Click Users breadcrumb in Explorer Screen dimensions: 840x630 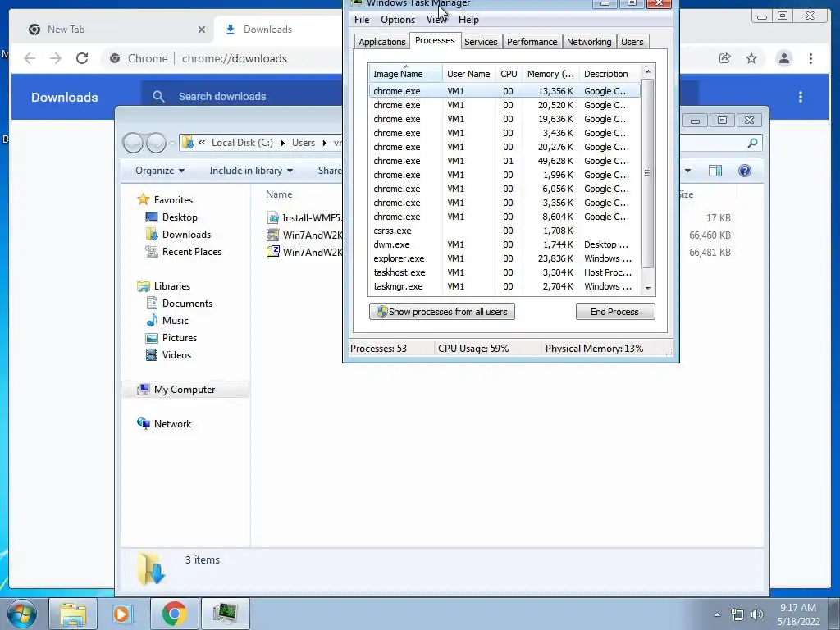(x=304, y=143)
